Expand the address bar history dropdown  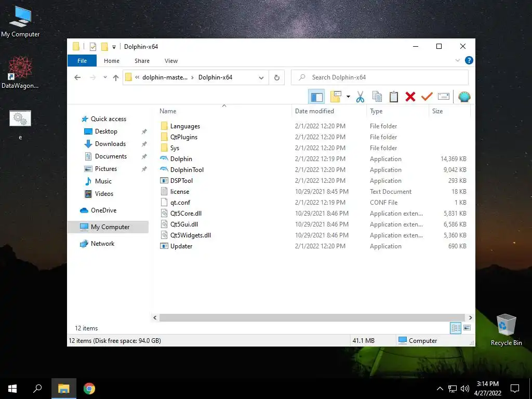261,78
